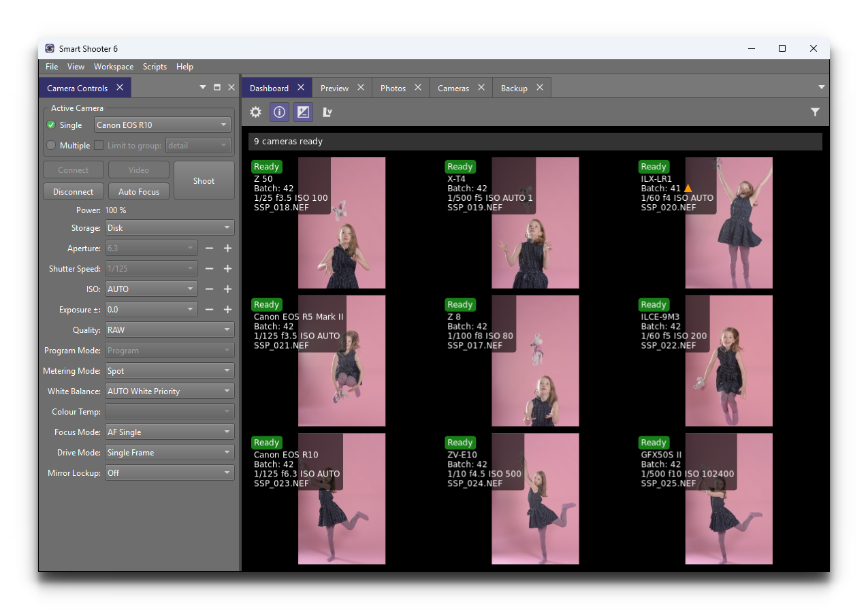Open the dashboard settings gear icon
This screenshot has height=610, width=868.
tap(255, 112)
